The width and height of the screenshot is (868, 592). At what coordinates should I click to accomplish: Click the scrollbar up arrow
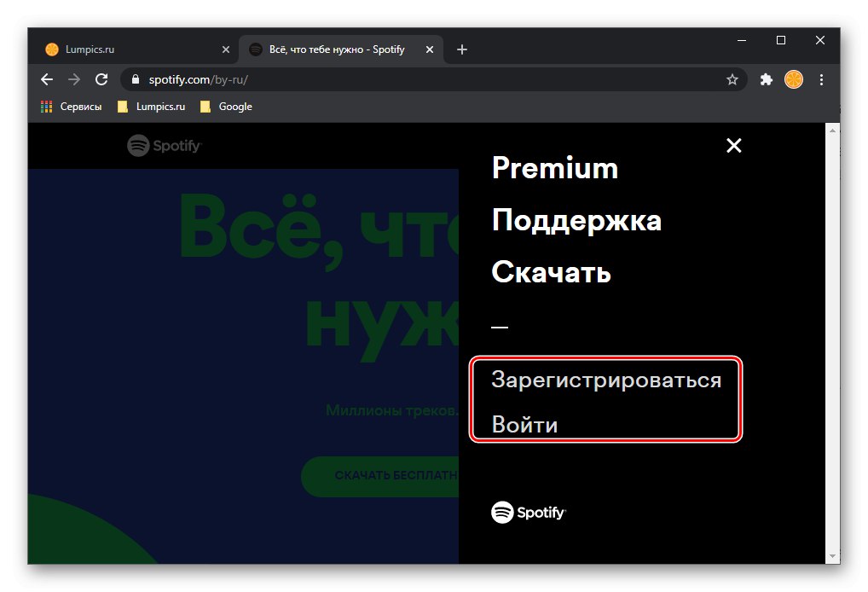point(832,131)
